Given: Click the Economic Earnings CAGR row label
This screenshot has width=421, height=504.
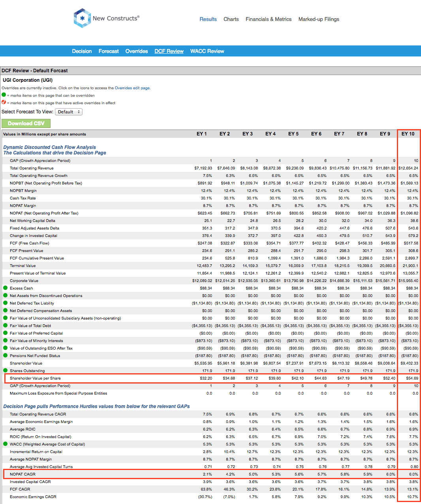Looking at the screenshot, I should coord(33,496).
